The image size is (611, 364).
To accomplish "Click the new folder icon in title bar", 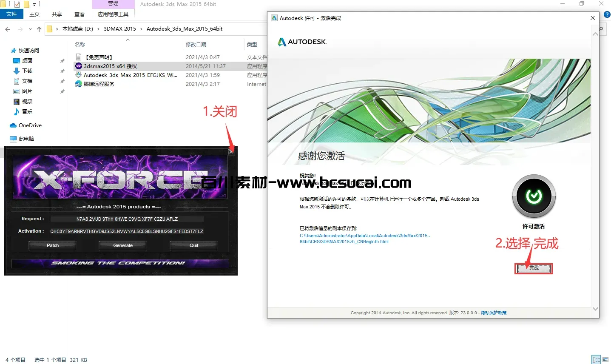I will coord(26,4).
